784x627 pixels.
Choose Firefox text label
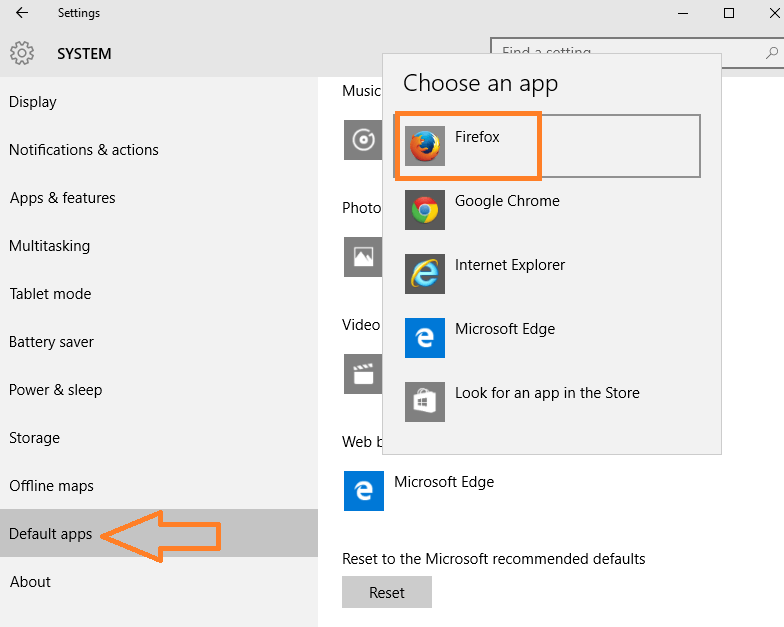(477, 136)
